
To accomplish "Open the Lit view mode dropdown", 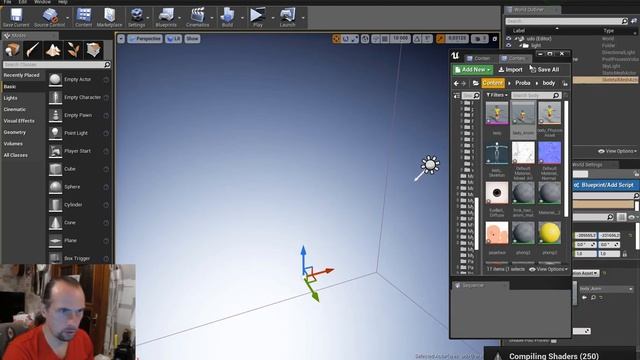I will click(x=173, y=39).
